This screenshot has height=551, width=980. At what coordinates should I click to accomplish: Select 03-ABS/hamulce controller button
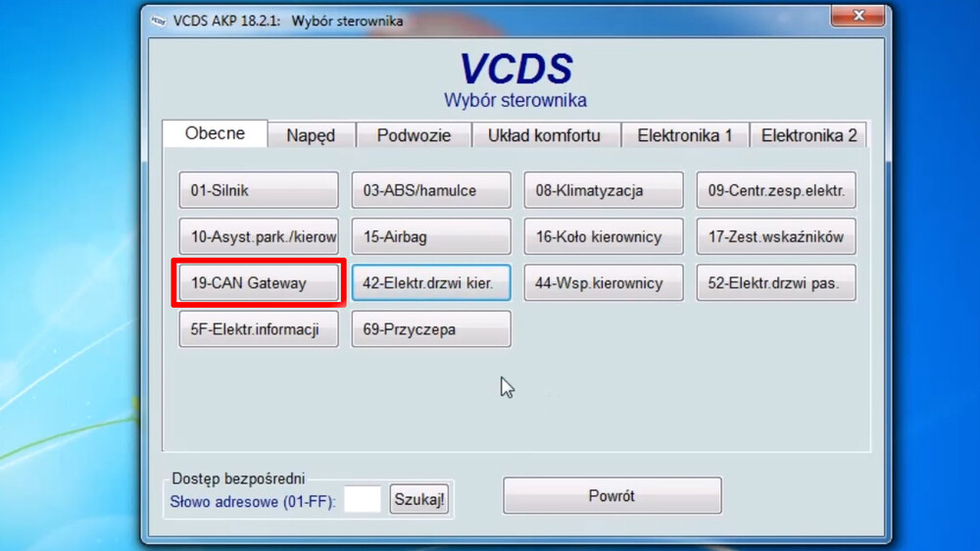(x=431, y=190)
